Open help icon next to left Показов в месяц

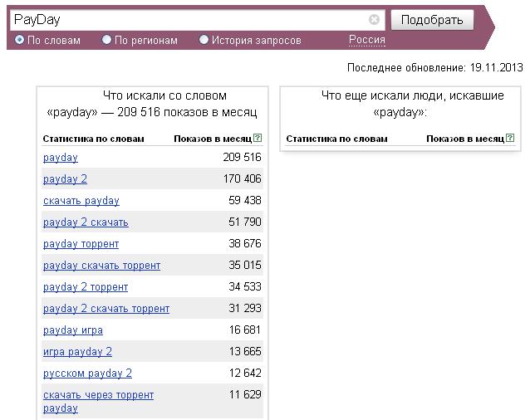(258, 138)
